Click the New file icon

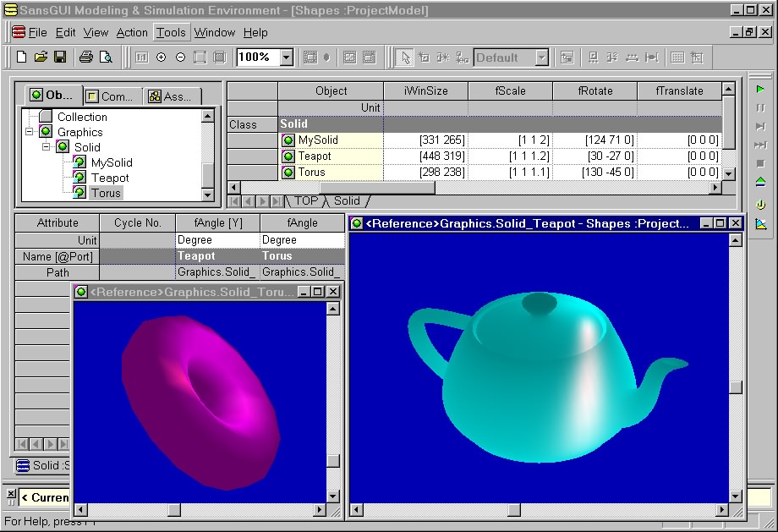(x=22, y=58)
